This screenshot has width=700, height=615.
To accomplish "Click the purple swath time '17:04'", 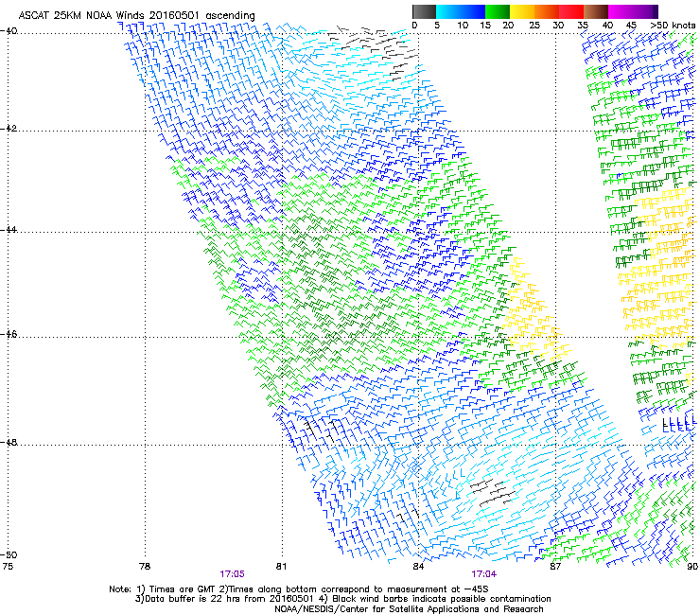I will tap(484, 574).
